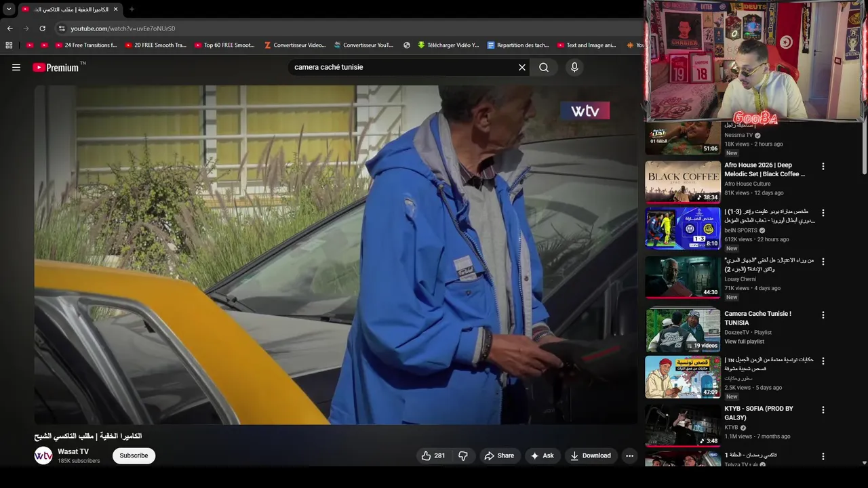Open the 24 Free Transitions bookmark
868x488 pixels.
87,45
